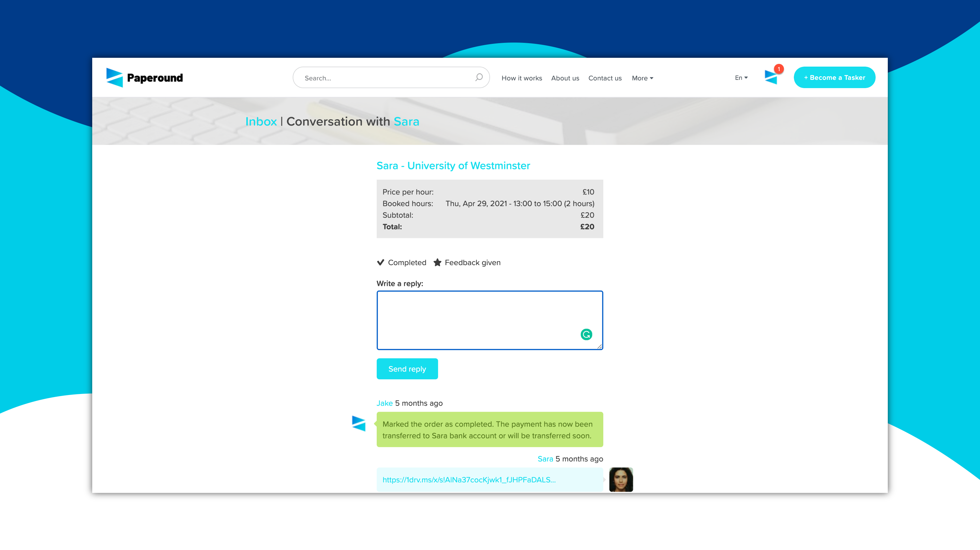Viewport: 980px width, 550px height.
Task: Click the search magnifier icon
Action: tap(478, 78)
